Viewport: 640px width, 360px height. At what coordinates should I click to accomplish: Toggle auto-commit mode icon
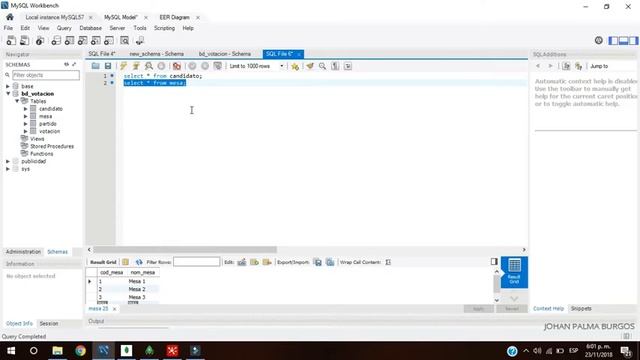218,66
